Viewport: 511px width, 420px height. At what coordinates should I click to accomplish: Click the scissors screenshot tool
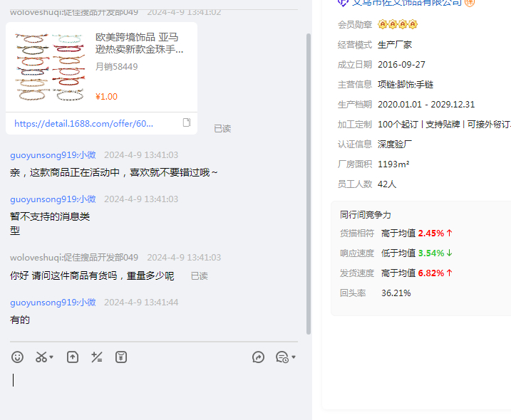click(41, 357)
